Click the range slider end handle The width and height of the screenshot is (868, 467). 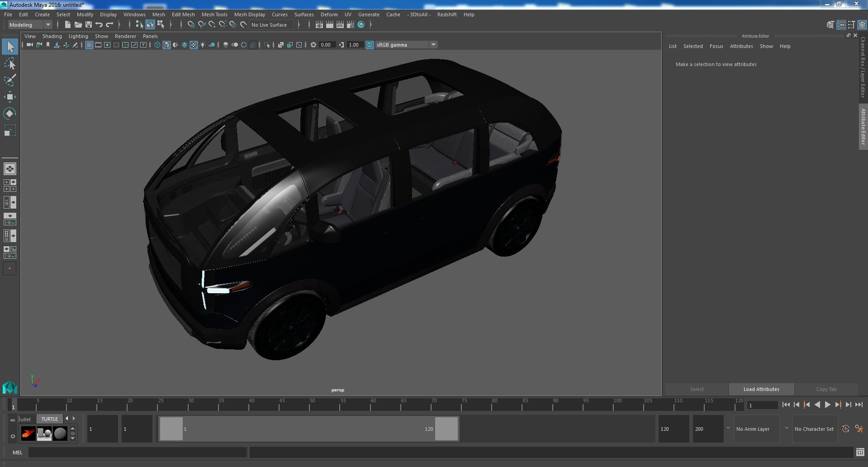click(446, 429)
